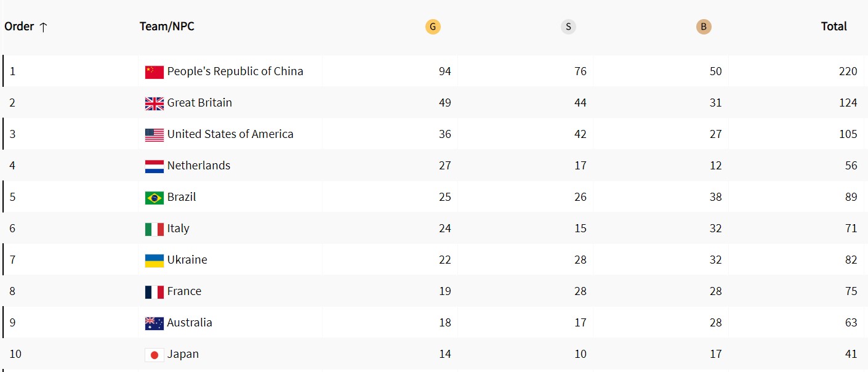Click the silver medal column icon

568,26
